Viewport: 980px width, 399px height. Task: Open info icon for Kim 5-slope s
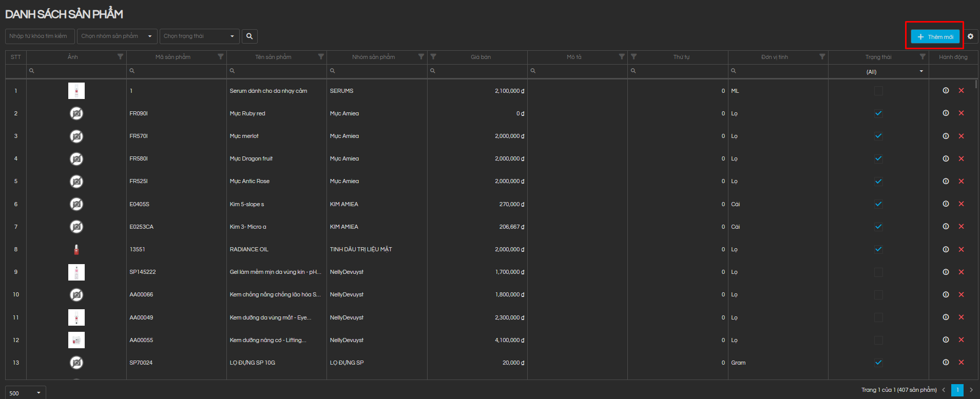[x=946, y=204]
